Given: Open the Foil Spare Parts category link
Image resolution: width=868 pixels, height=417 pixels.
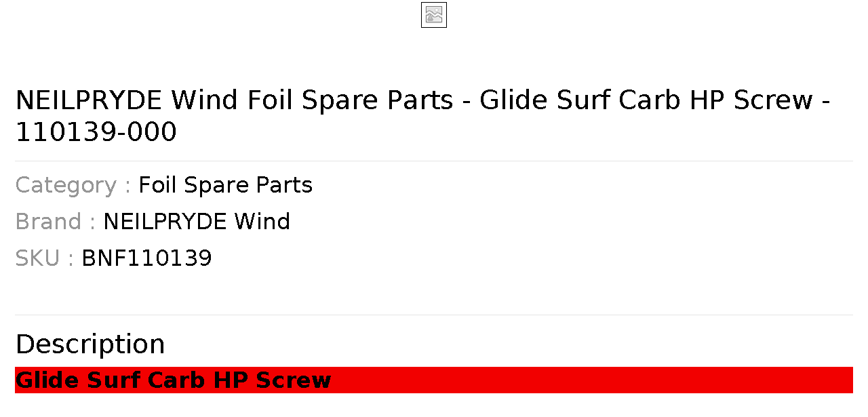Looking at the screenshot, I should tap(226, 185).
